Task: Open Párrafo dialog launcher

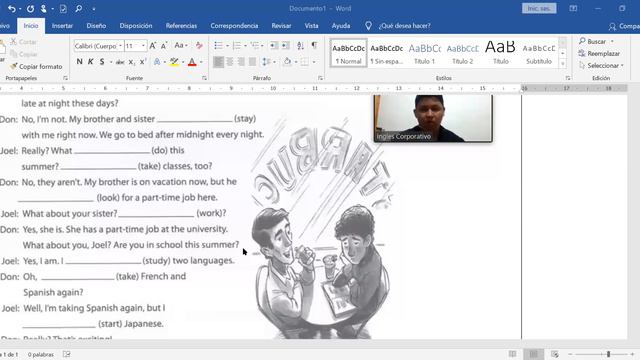Action: coord(320,78)
